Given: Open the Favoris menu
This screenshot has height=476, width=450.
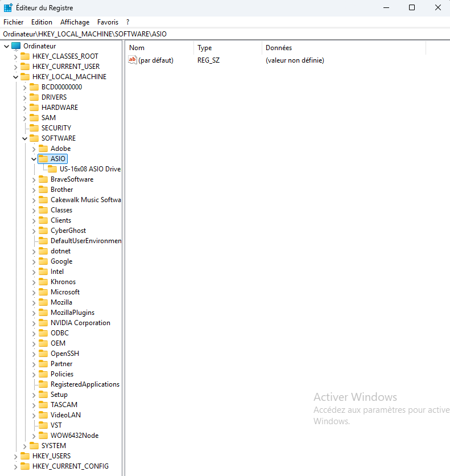Looking at the screenshot, I should [108, 22].
